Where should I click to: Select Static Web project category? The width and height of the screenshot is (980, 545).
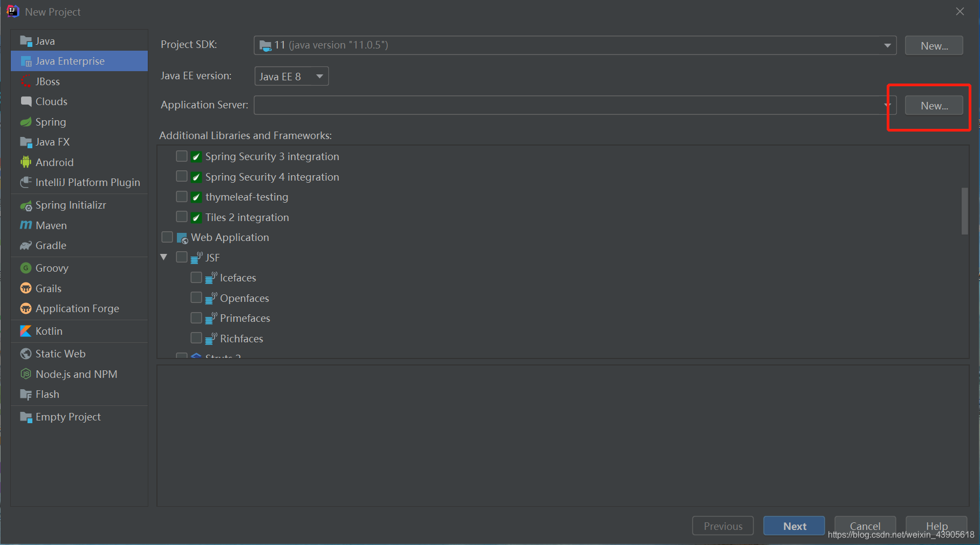79,354
